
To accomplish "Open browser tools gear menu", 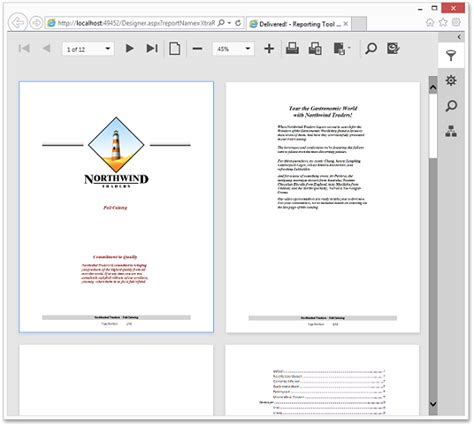I will point(456,22).
